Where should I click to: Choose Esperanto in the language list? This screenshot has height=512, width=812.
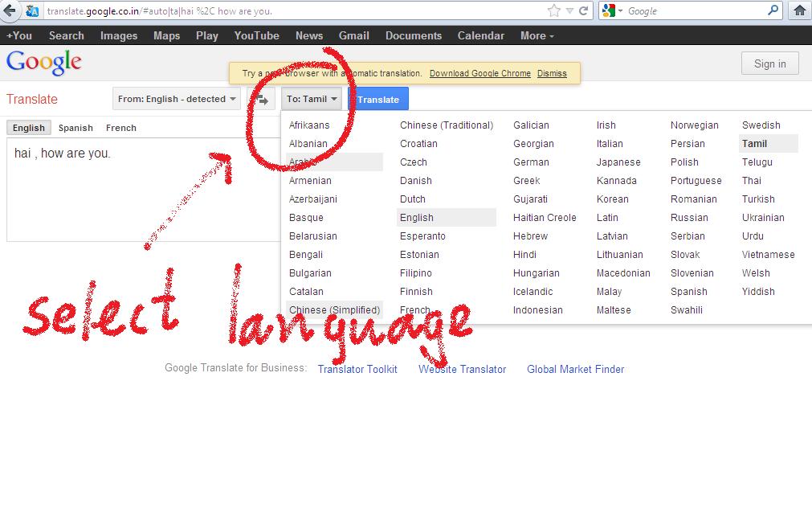coord(422,236)
